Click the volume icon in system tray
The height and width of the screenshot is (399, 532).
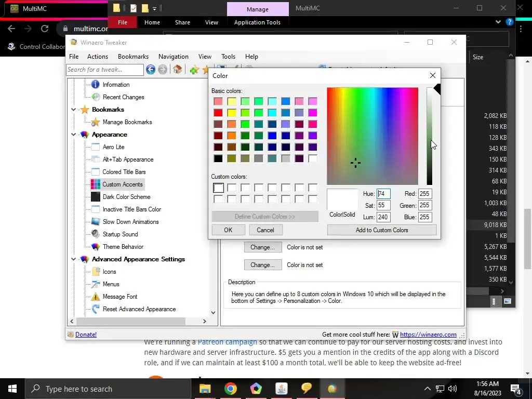tap(453, 389)
